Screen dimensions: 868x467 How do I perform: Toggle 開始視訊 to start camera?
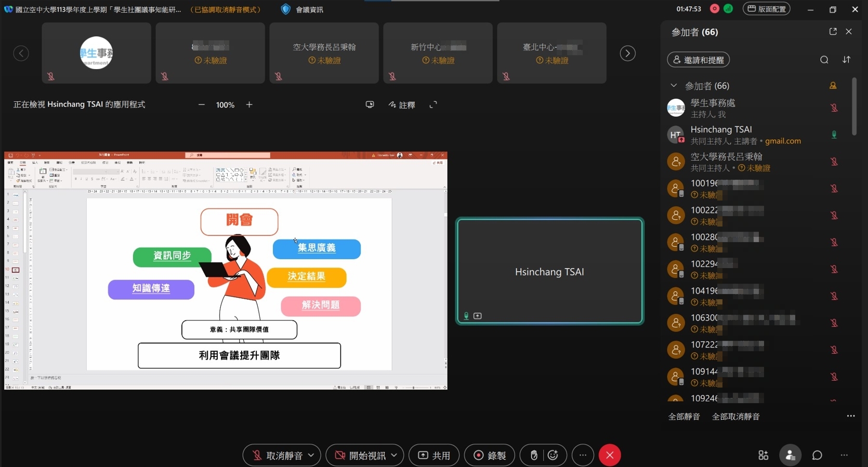(361, 456)
